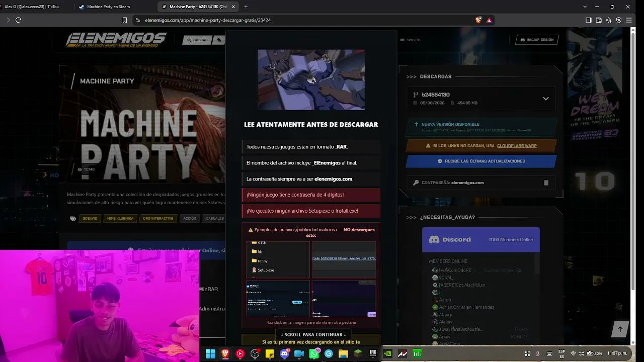This screenshot has width=644, height=362.
Task: Open the Windows Start menu
Action: [210, 354]
